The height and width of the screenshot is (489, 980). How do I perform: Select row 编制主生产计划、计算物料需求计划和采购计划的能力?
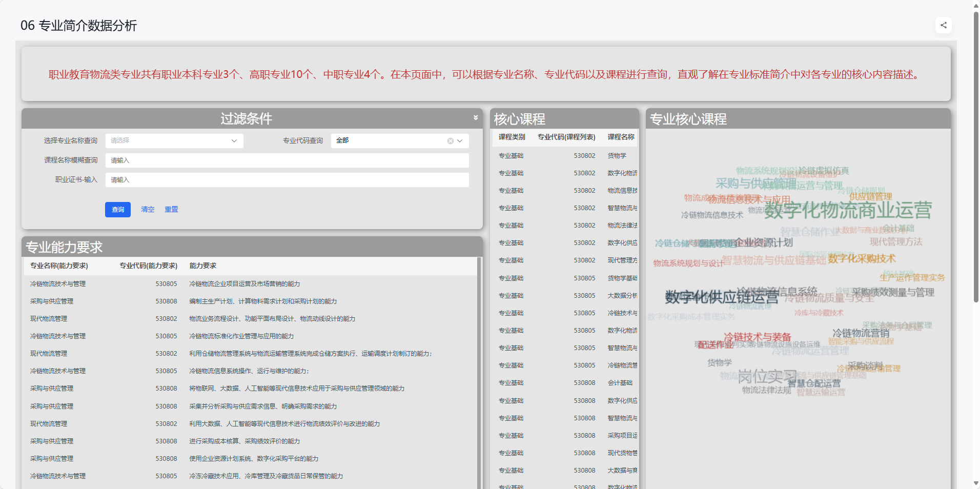click(x=250, y=301)
